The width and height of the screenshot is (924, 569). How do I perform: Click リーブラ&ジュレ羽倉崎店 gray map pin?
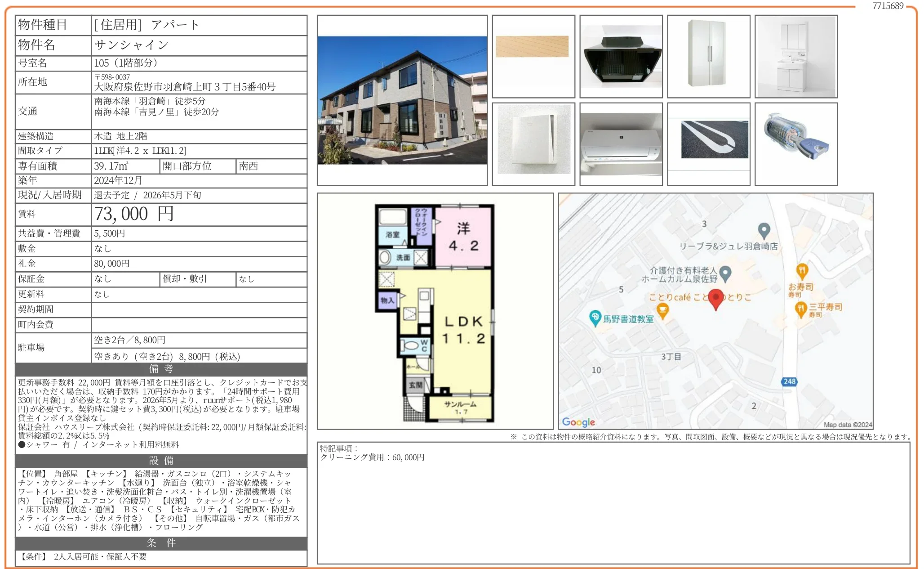pyautogui.click(x=764, y=230)
